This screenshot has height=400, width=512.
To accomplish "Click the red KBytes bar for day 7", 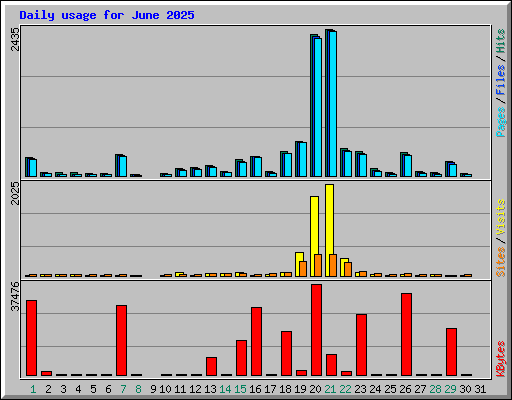I will tap(122, 340).
